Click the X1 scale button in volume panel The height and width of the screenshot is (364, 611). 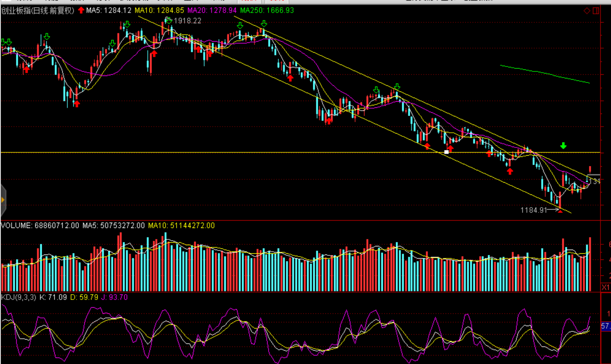tap(605, 288)
